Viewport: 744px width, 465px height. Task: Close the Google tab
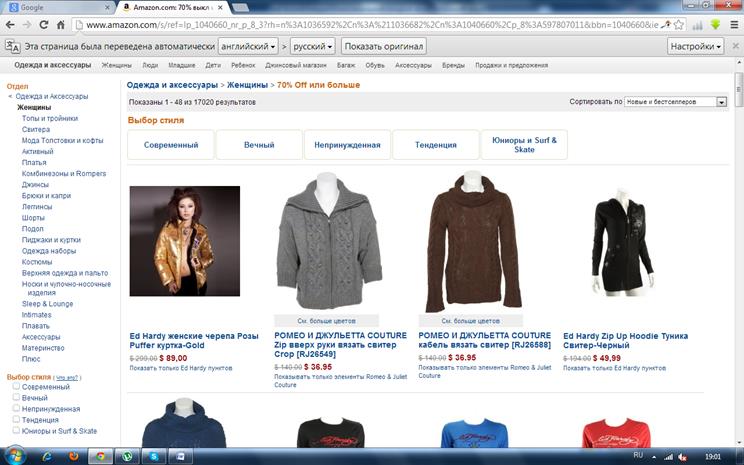point(107,8)
